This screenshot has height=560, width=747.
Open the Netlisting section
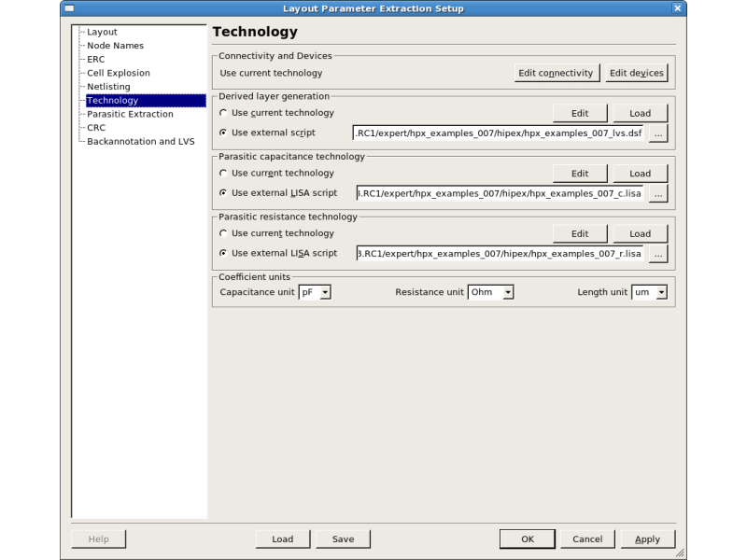[x=108, y=87]
